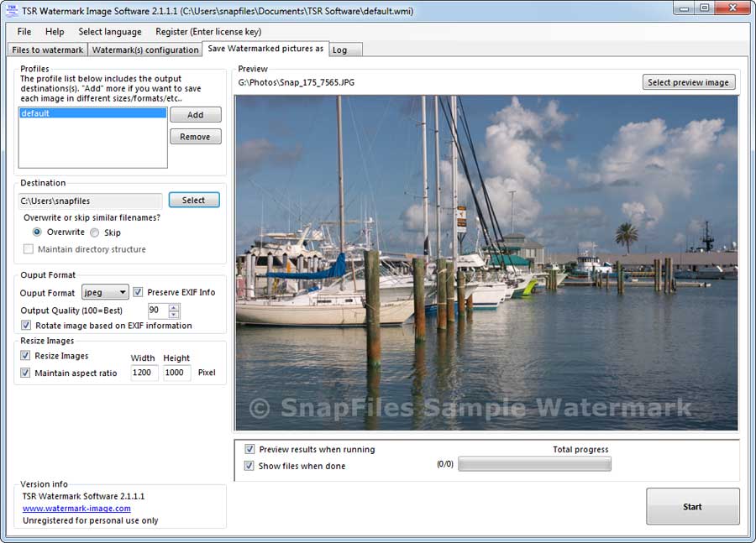This screenshot has height=543, width=756.
Task: Click the Width input field
Action: point(144,373)
